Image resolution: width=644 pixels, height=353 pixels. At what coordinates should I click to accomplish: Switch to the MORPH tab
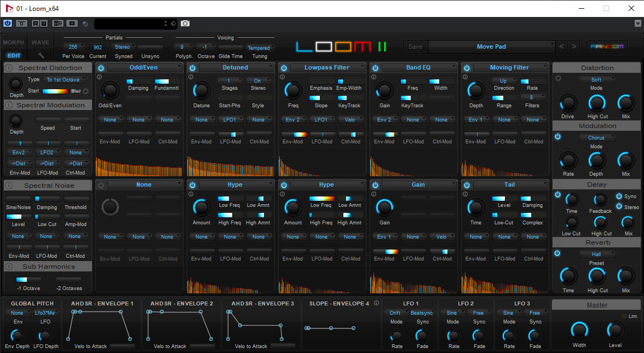[14, 43]
